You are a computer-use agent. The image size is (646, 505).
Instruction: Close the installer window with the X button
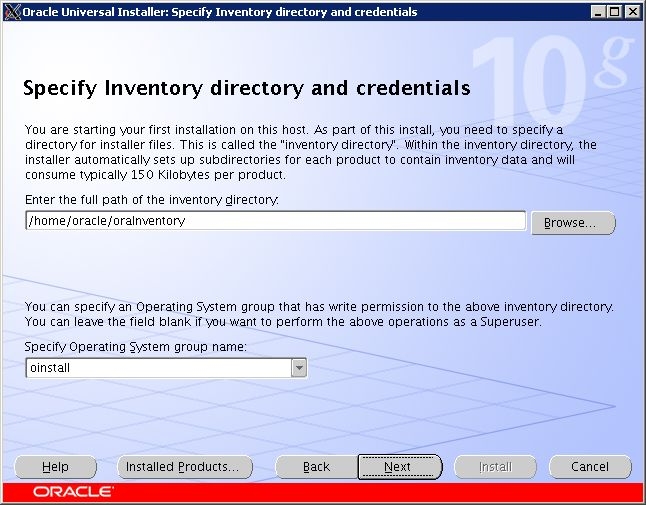tap(631, 12)
